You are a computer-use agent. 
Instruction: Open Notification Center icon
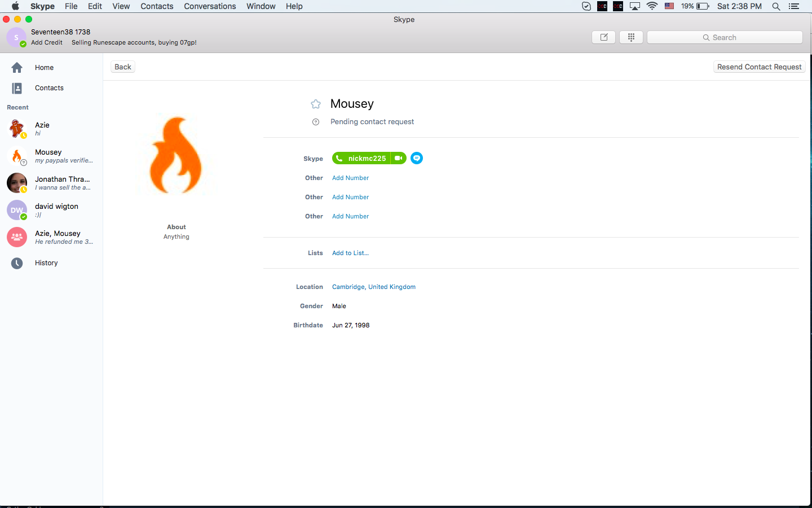(x=794, y=6)
